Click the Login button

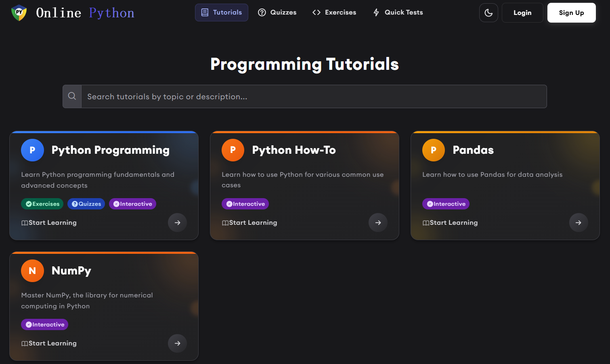point(522,13)
